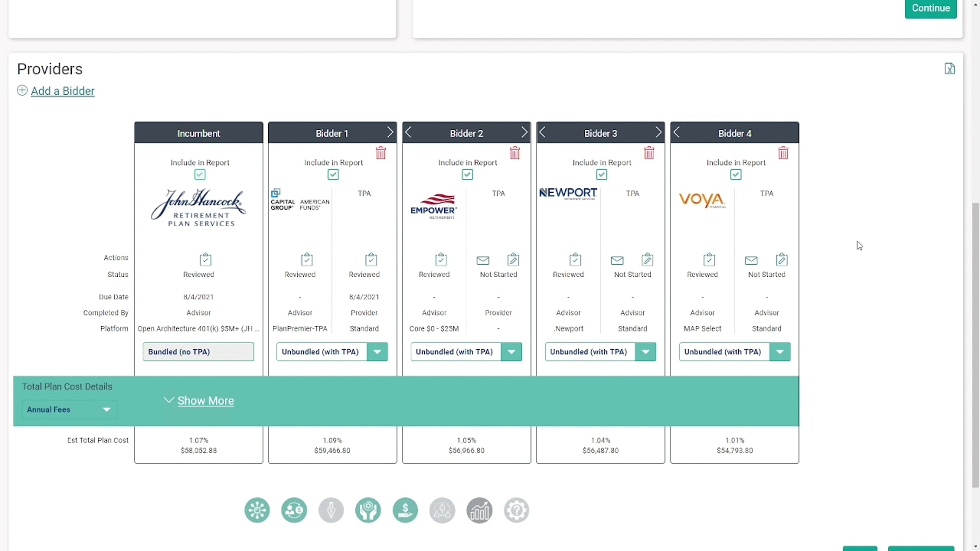This screenshot has height=551, width=980.
Task: Move Bidder 2 right with arrow
Action: [524, 132]
